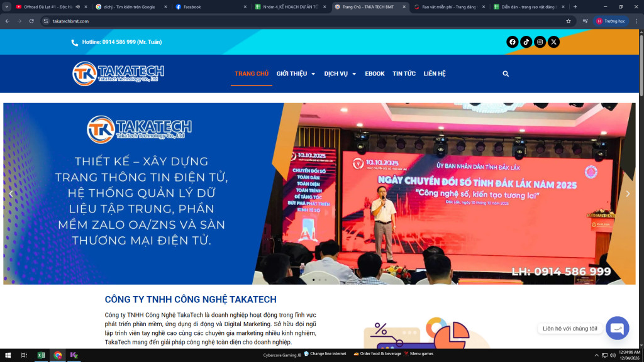Open the TIN TỨC news link
This screenshot has height=362, width=644.
pyautogui.click(x=404, y=74)
